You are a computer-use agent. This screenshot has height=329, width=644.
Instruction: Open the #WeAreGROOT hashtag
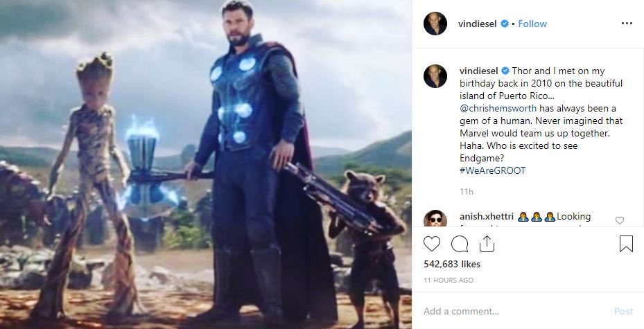[x=492, y=170]
